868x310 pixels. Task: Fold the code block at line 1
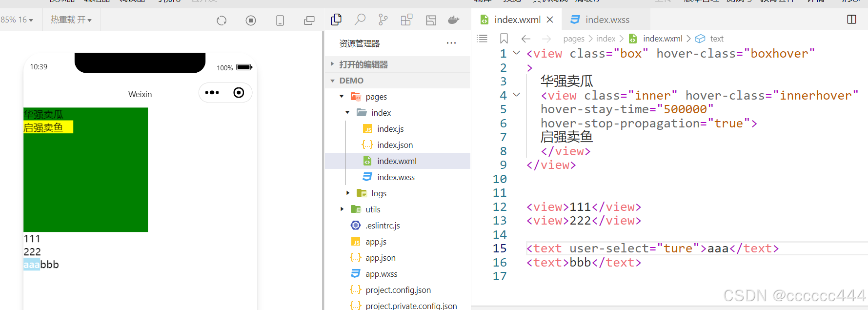[x=516, y=53]
